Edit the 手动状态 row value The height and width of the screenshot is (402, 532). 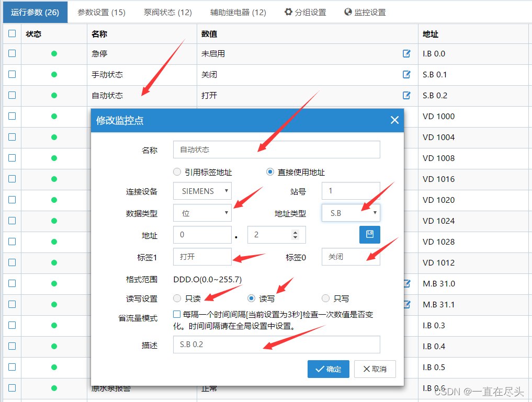click(406, 75)
